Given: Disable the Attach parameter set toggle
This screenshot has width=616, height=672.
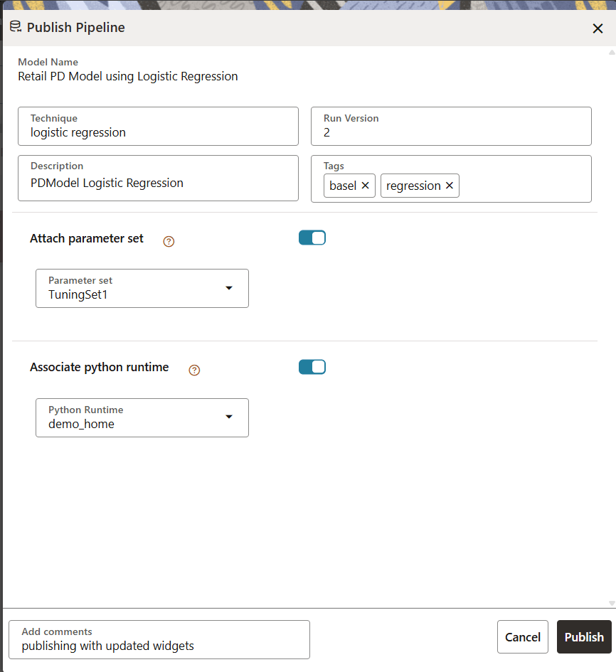Looking at the screenshot, I should 312,238.
